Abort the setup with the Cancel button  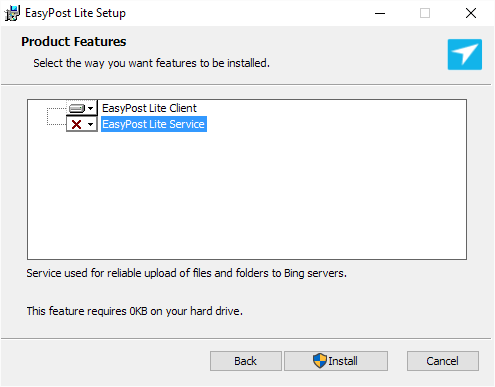443,361
